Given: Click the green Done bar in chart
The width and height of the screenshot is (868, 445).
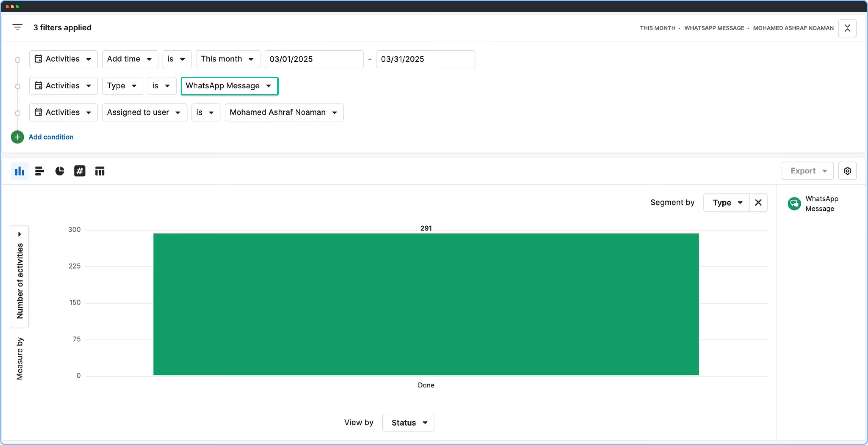Looking at the screenshot, I should pyautogui.click(x=426, y=304).
